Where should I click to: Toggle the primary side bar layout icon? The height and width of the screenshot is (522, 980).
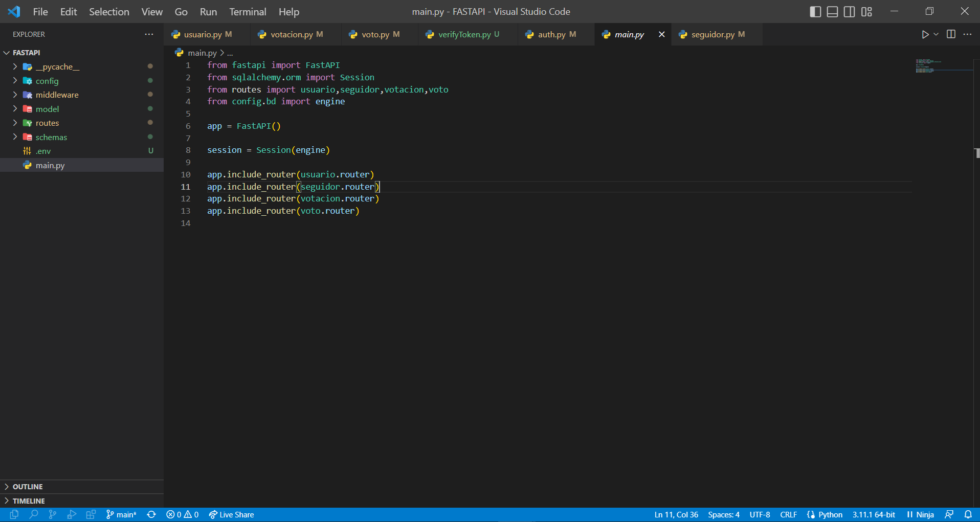(815, 12)
